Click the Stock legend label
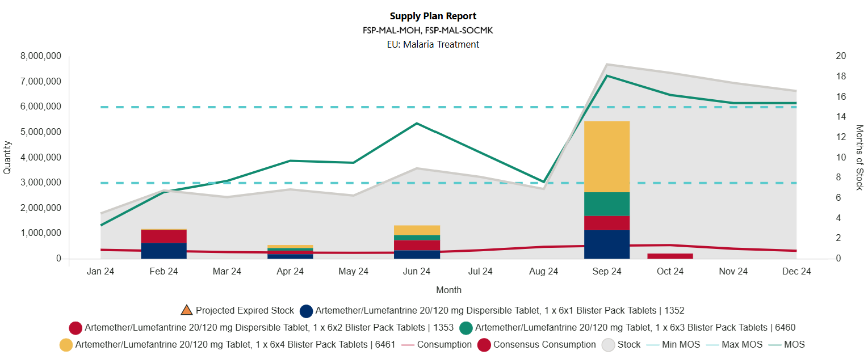 (629, 345)
